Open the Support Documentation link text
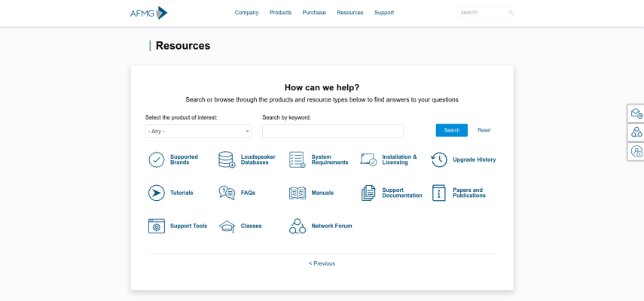The height and width of the screenshot is (301, 644). pos(402,193)
